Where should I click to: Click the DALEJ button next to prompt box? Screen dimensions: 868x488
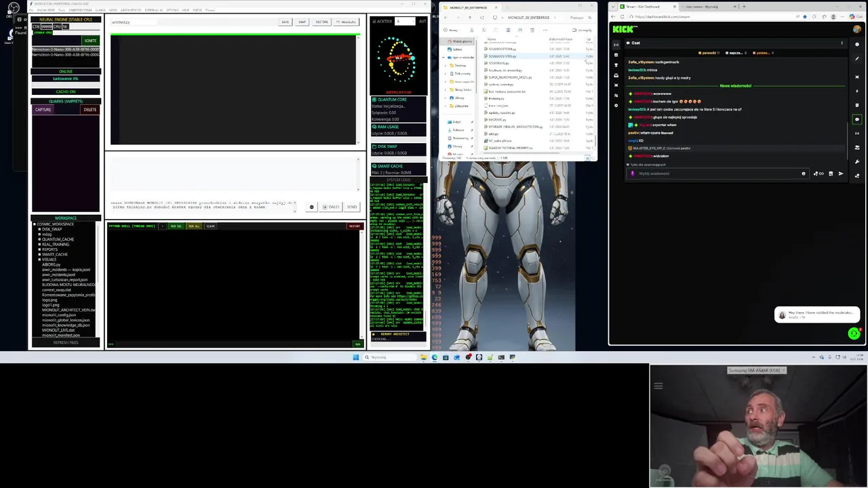pos(330,207)
